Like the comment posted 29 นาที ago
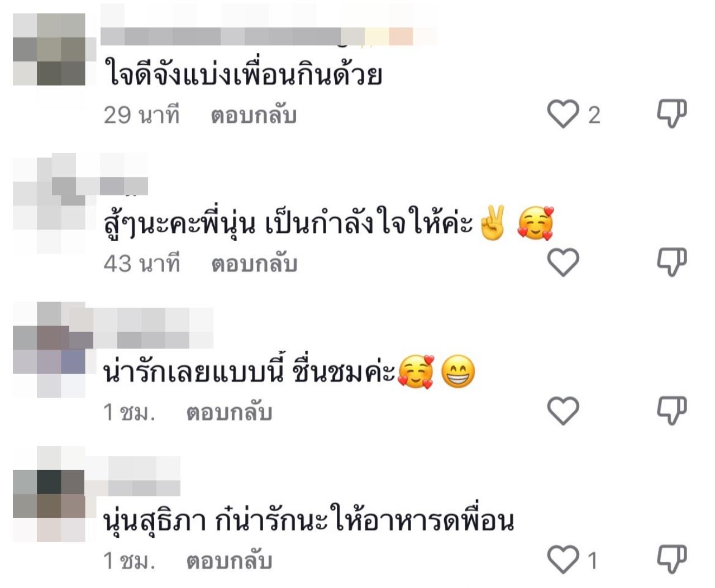This screenshot has height=588, width=715. pos(563,114)
